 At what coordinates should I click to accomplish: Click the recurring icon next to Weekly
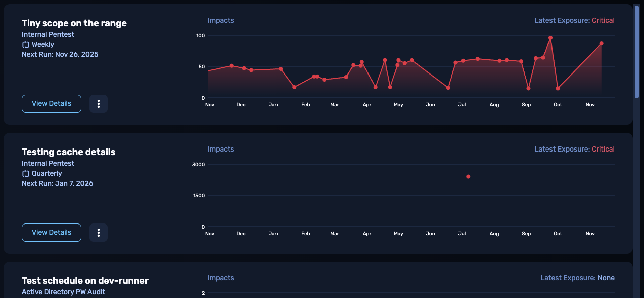[x=26, y=45]
